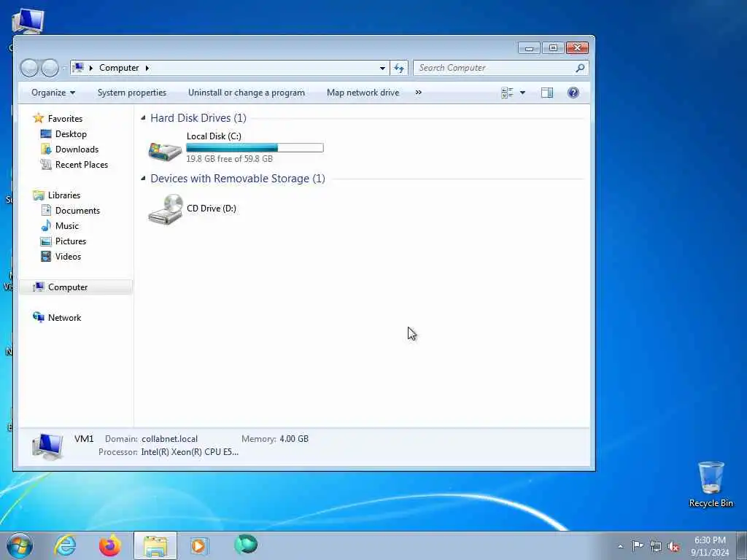This screenshot has width=747, height=560.
Task: Click Action Center flag tray icon
Action: coord(637,546)
